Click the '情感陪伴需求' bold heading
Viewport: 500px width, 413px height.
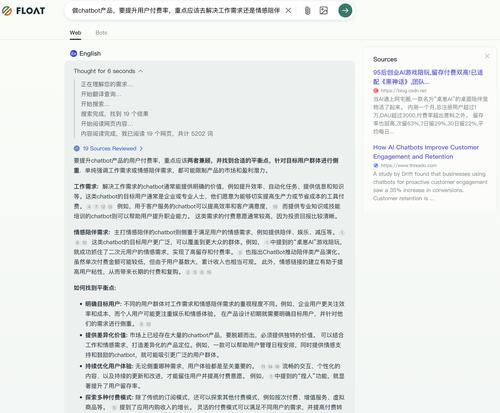[x=91, y=232]
